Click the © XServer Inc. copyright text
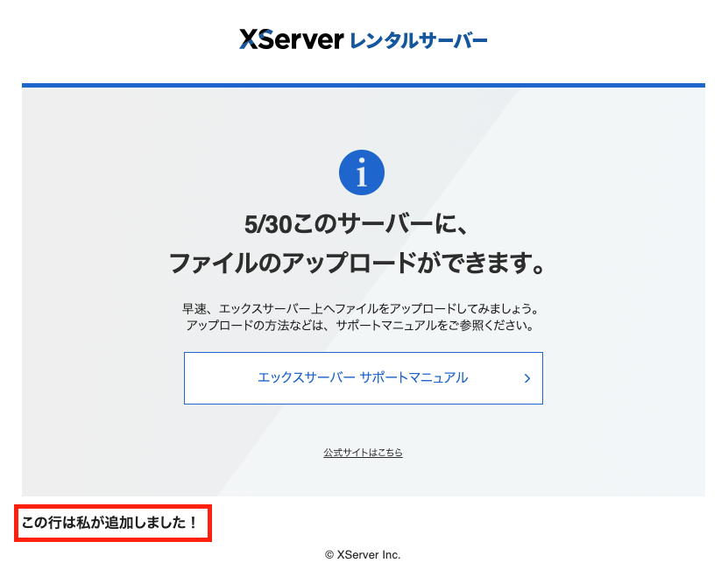 [x=363, y=555]
